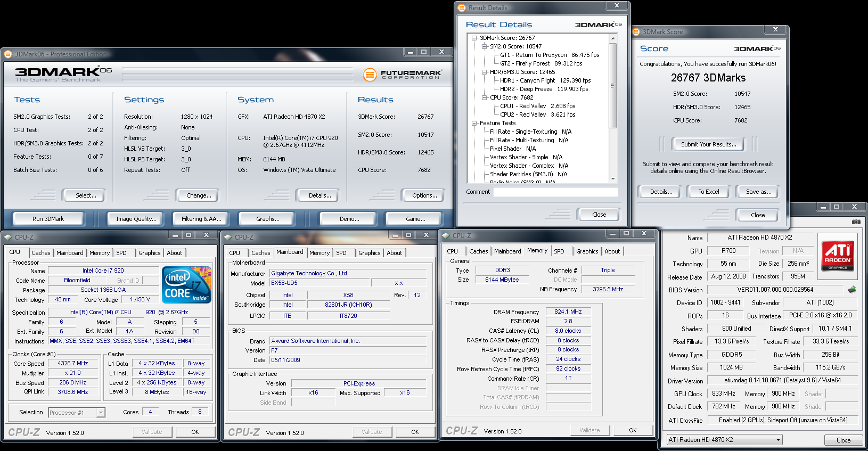Click the GPU-Z screenshot camera icon

pos(856,222)
